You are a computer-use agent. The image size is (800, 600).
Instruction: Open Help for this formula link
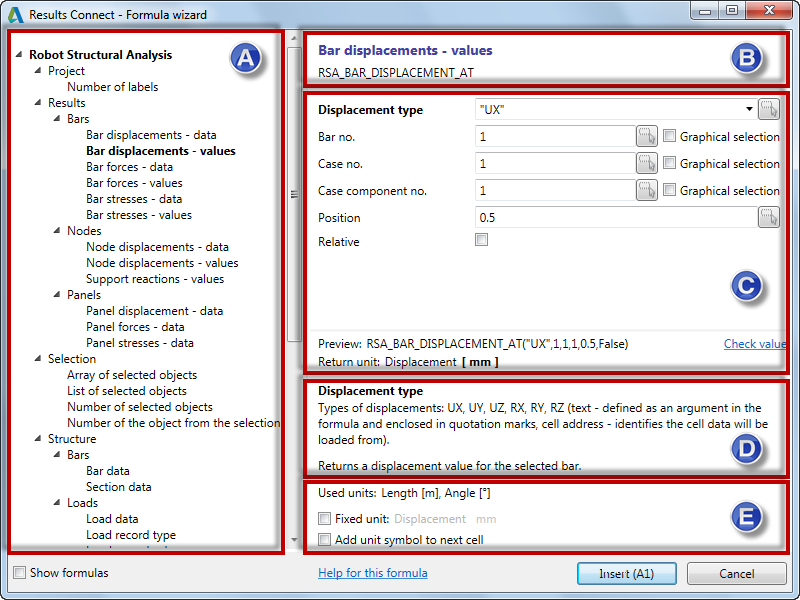tap(373, 572)
